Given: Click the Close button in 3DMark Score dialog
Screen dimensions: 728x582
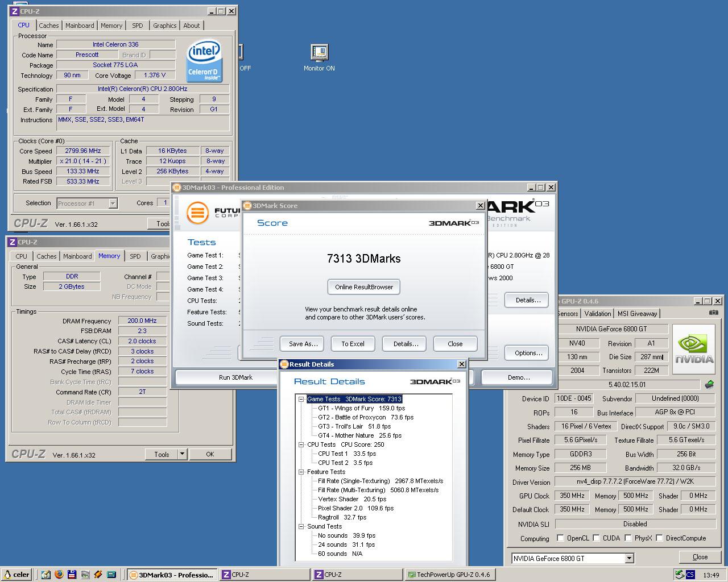Looking at the screenshot, I should 455,344.
